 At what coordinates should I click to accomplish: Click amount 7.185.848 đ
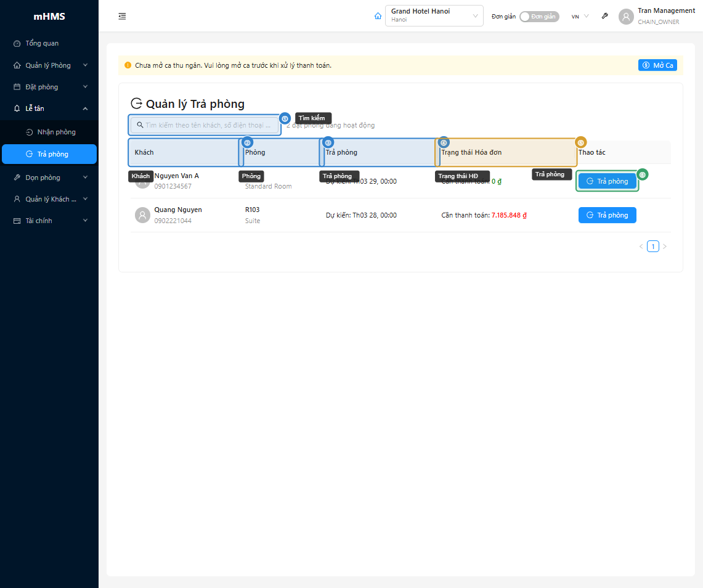click(x=509, y=215)
